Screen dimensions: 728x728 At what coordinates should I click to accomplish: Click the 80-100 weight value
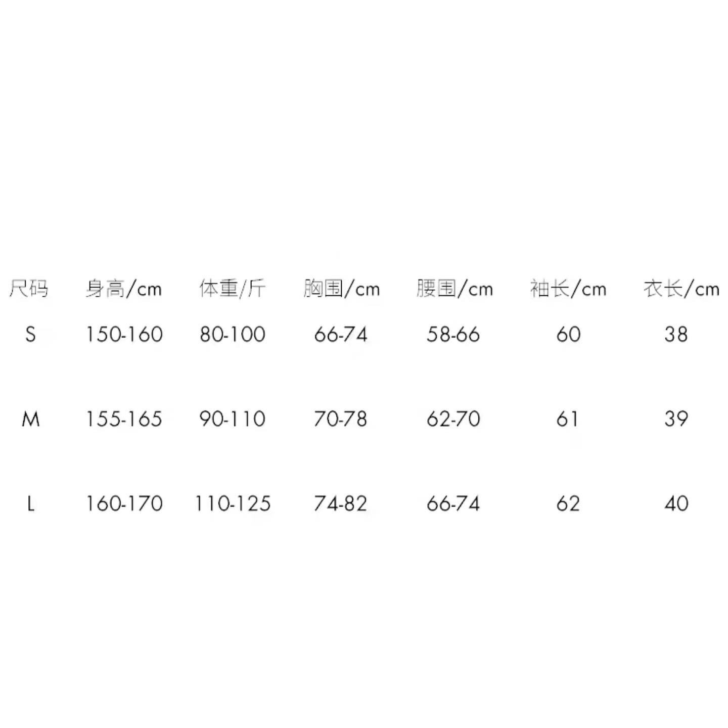232,334
